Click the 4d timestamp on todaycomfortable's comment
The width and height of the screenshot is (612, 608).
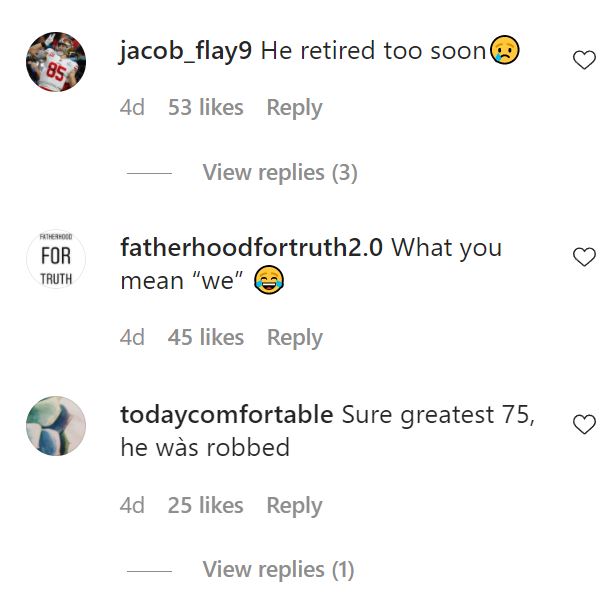pyautogui.click(x=132, y=506)
